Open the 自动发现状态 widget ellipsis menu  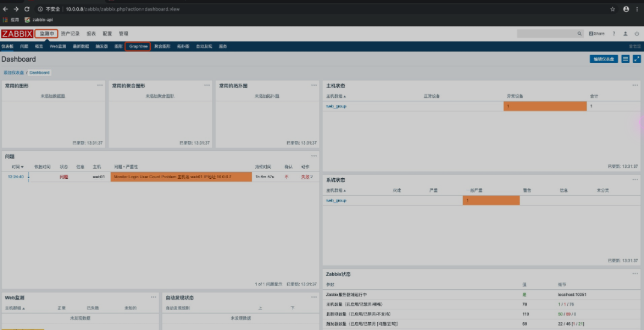click(314, 297)
